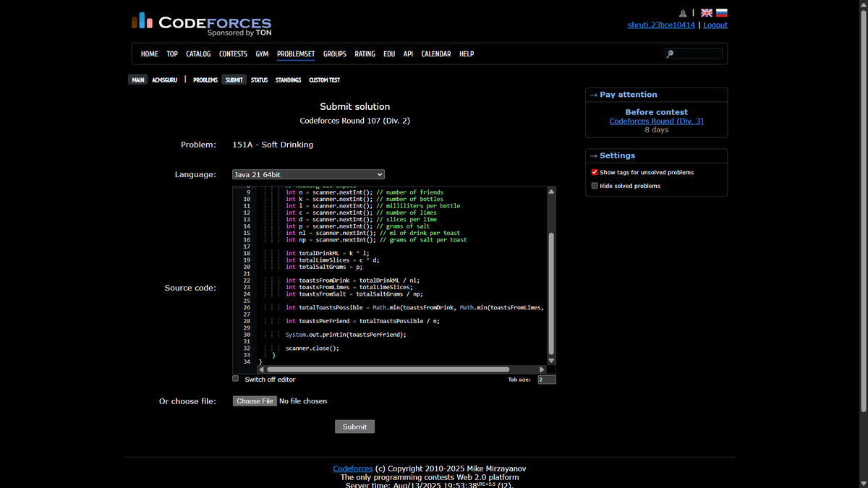Open the HELP menu item
This screenshot has height=488, width=868.
(467, 54)
